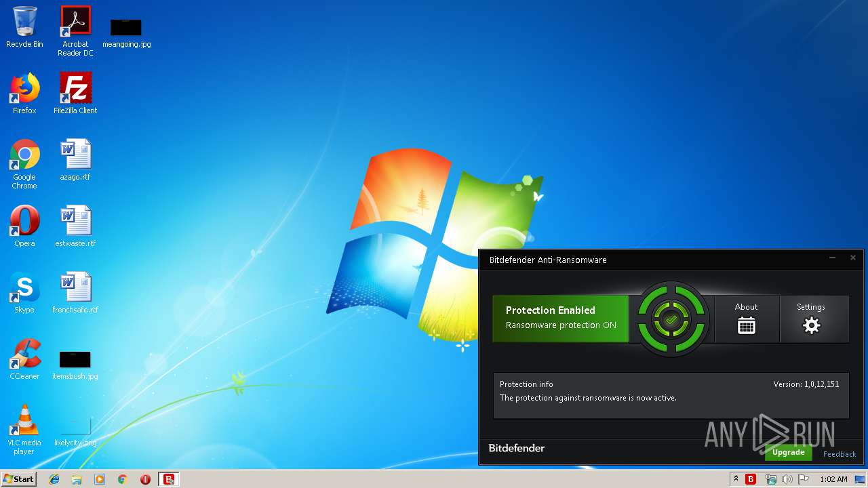This screenshot has width=868, height=488.
Task: Select the itemsbush.jpg file
Action: [75, 365]
